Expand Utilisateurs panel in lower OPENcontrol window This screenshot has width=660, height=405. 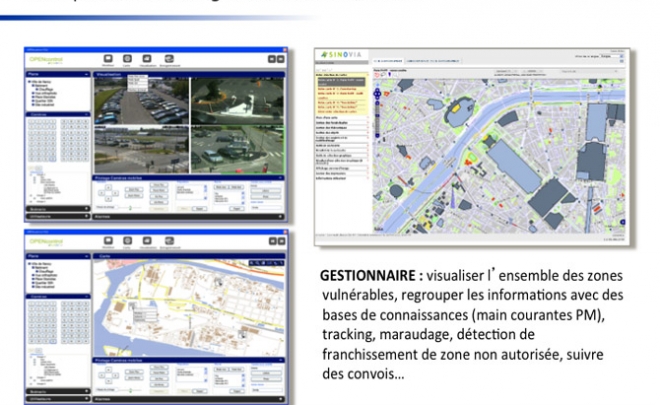(86, 398)
